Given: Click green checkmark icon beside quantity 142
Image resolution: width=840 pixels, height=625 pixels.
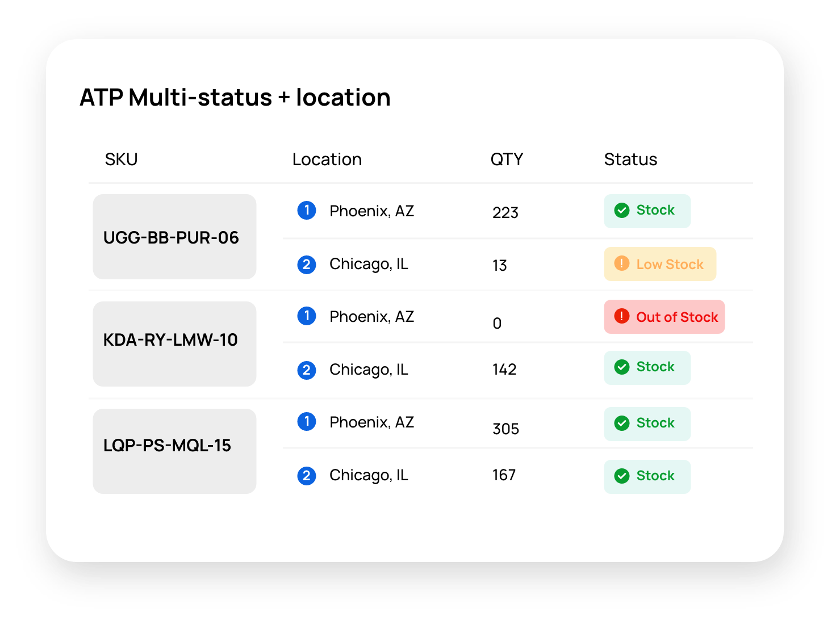Looking at the screenshot, I should point(622,367).
